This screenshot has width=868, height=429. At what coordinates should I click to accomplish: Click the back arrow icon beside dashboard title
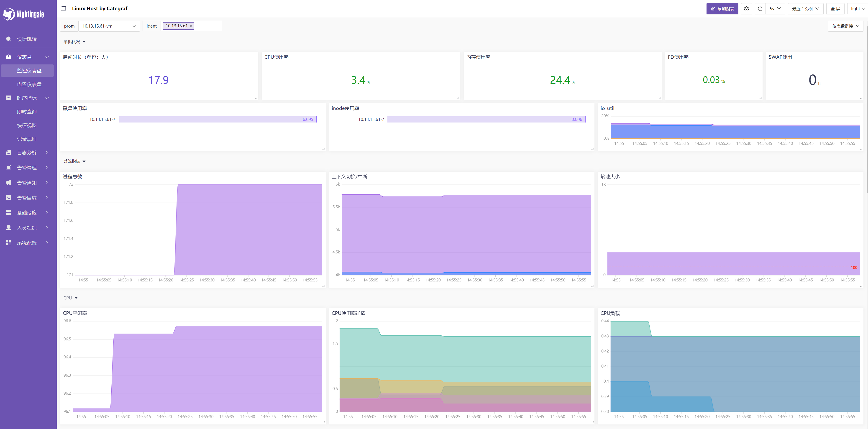64,8
